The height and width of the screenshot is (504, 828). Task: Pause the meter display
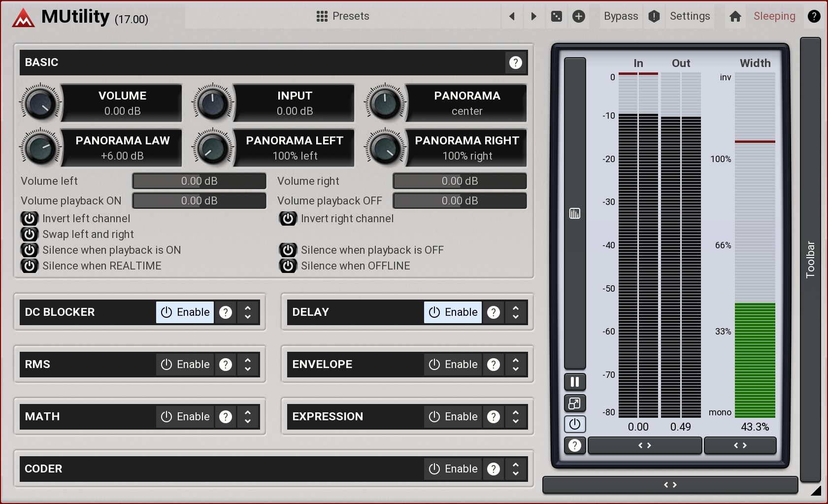574,382
